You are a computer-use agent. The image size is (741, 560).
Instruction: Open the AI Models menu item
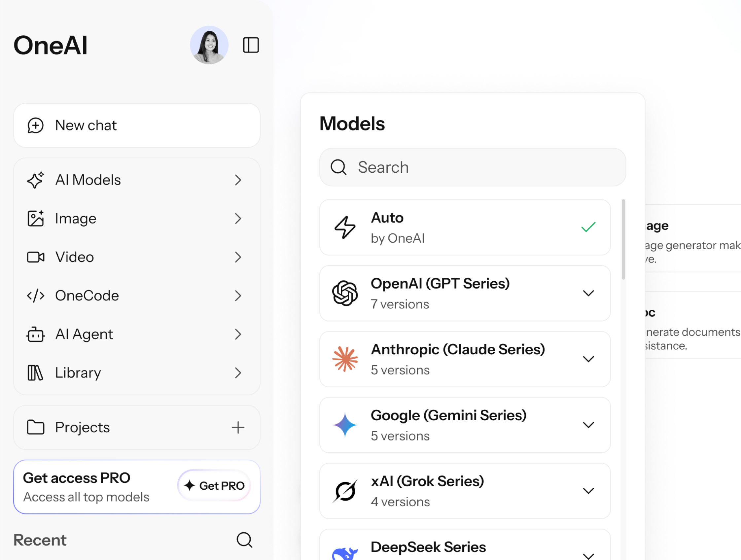(137, 180)
